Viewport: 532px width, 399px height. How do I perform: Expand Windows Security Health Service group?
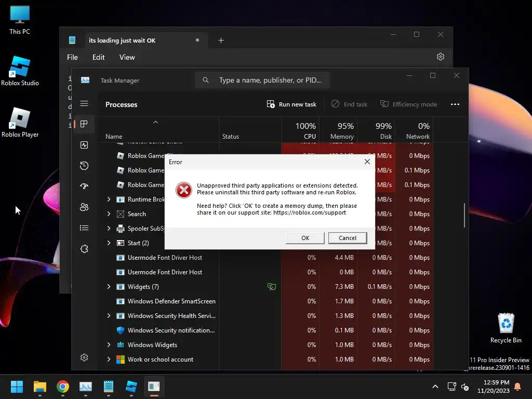109,315
